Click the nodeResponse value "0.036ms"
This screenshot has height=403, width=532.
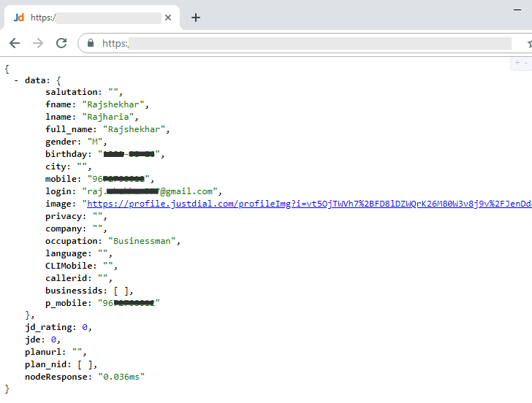121,377
